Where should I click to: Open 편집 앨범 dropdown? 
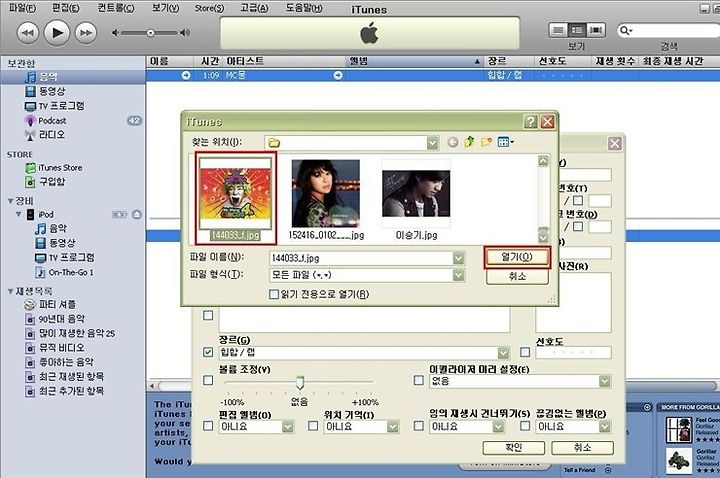point(287,427)
